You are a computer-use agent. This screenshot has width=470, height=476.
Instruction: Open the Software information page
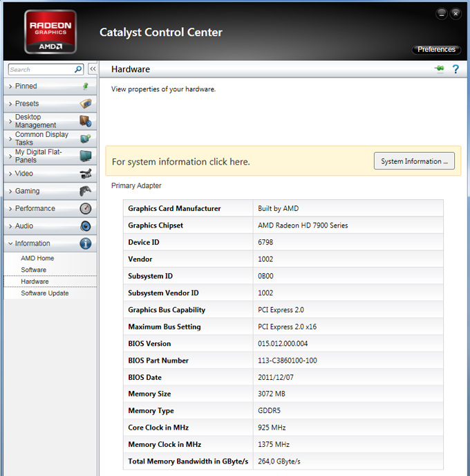pos(33,270)
